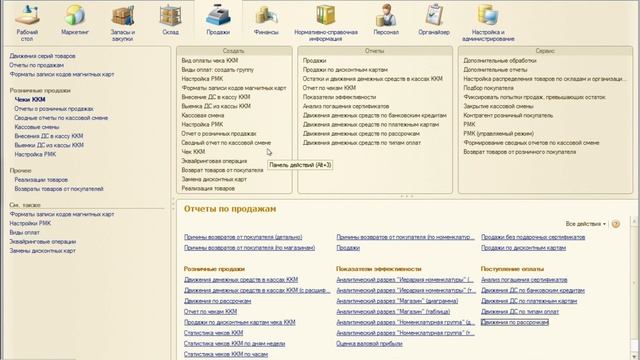Open Аналитический разрез "Магазин" (таблица) link
640x360 pixels.
(393, 312)
